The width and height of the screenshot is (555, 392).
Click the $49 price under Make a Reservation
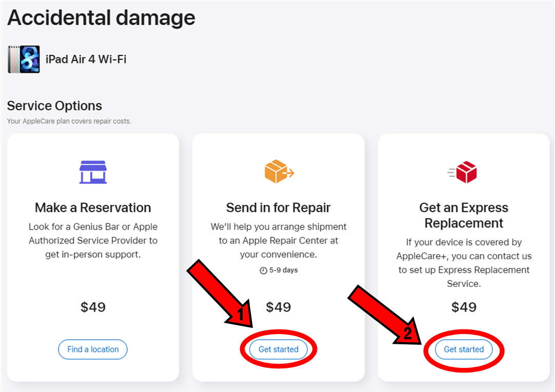coord(93,307)
